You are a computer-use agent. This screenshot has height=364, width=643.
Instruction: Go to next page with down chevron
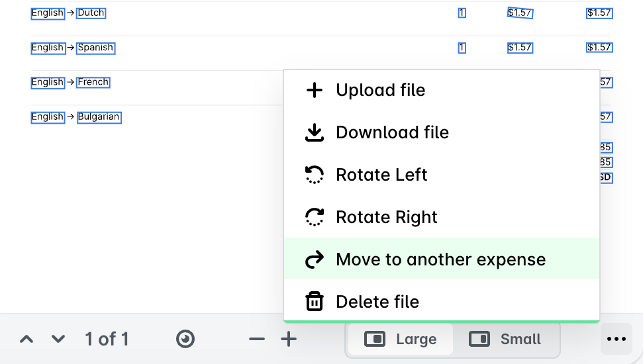[x=58, y=339]
